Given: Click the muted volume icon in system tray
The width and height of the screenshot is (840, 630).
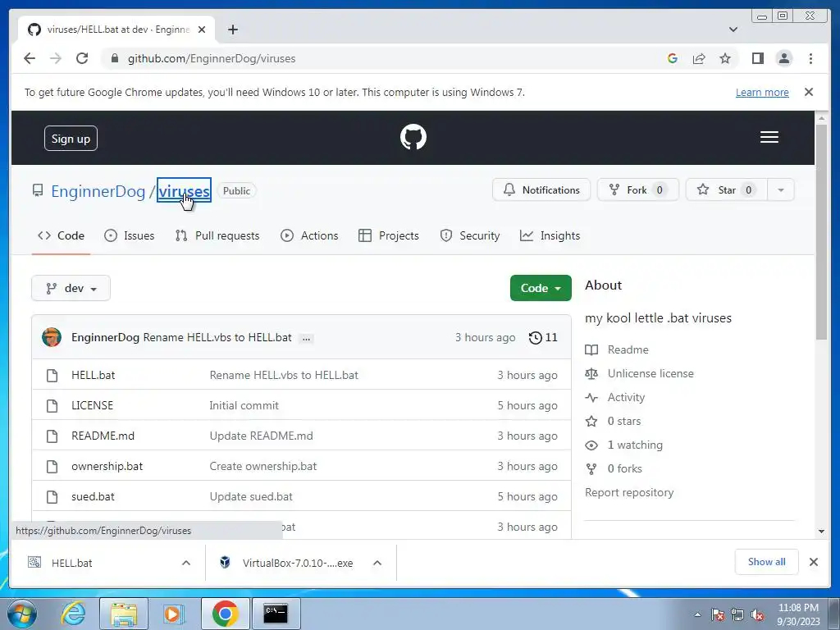Looking at the screenshot, I should (757, 614).
